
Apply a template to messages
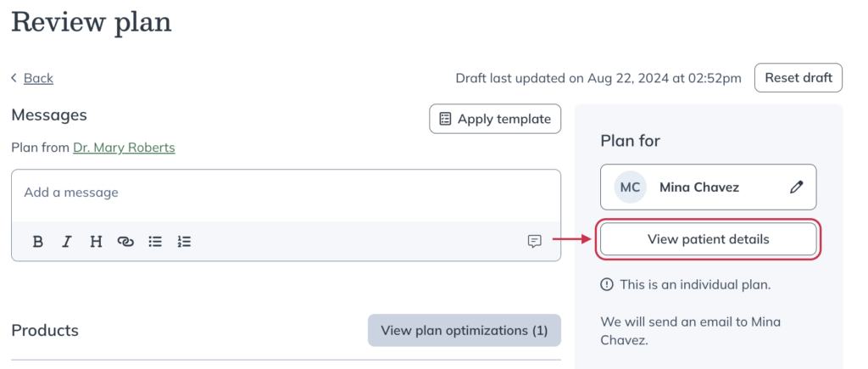(495, 119)
